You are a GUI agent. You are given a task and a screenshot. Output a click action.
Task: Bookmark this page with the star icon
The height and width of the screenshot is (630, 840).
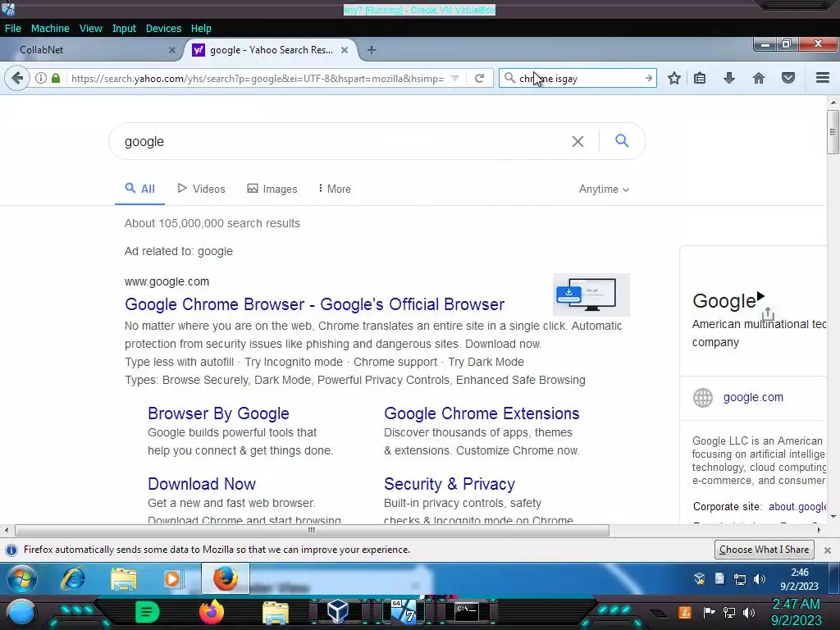pyautogui.click(x=674, y=78)
